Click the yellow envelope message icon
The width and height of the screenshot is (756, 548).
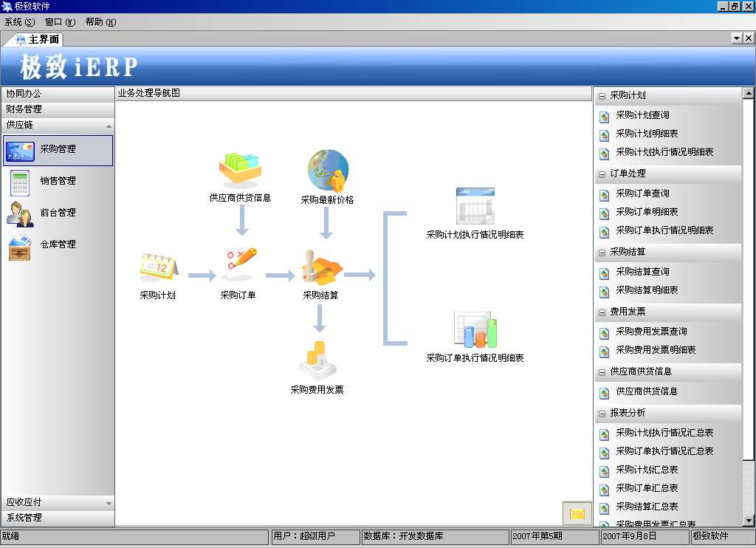(x=577, y=514)
